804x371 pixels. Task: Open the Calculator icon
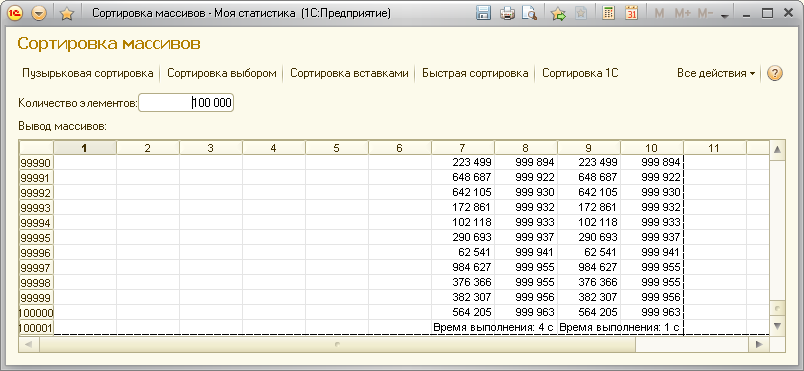608,14
